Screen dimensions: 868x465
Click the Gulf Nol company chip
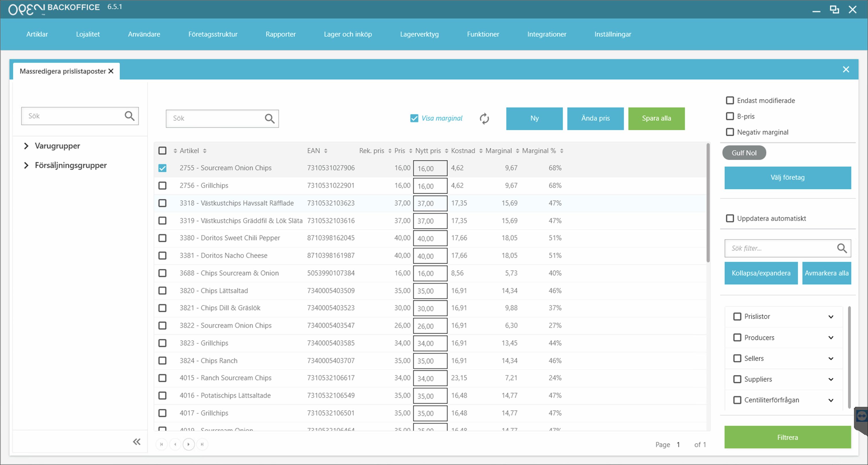coord(744,153)
